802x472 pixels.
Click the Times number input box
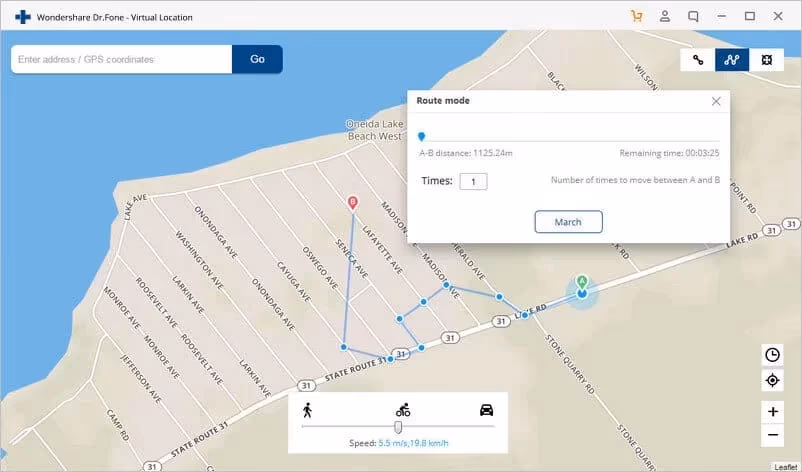pyautogui.click(x=473, y=181)
